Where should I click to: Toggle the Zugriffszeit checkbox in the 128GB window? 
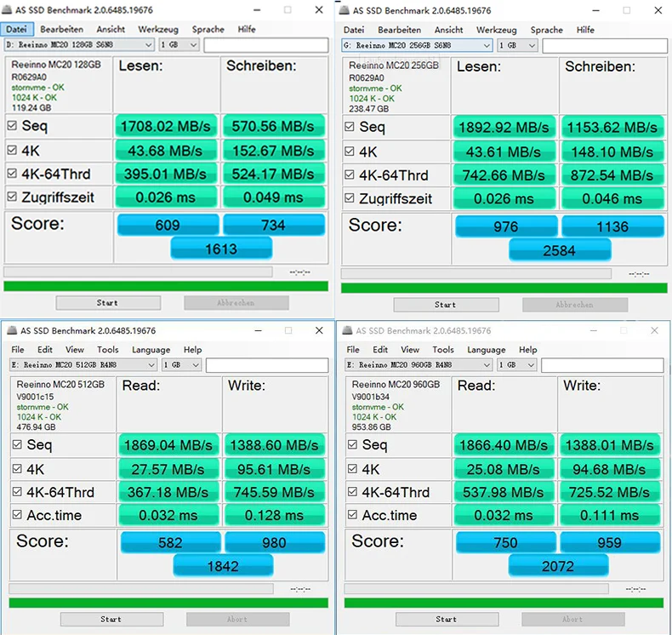[x=12, y=197]
